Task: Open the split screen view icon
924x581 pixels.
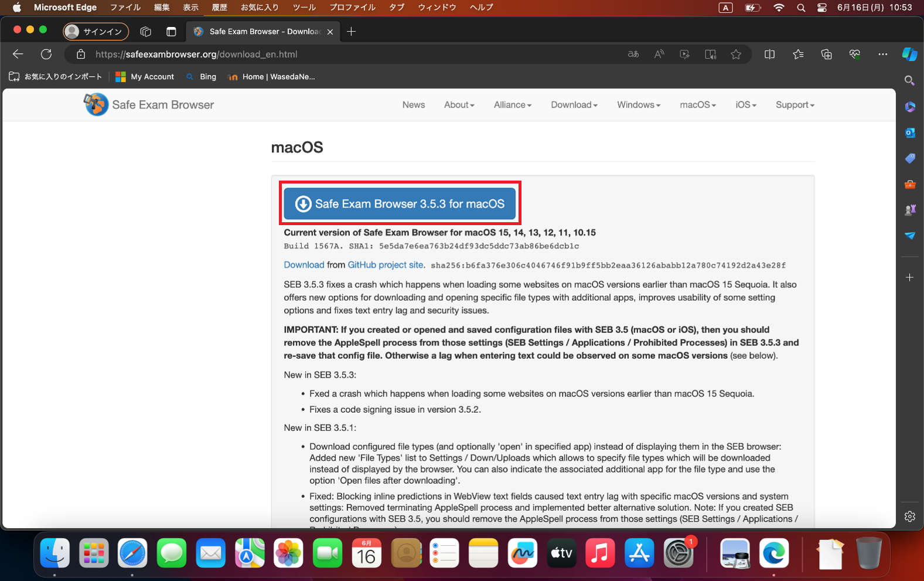Action: pyautogui.click(x=769, y=55)
